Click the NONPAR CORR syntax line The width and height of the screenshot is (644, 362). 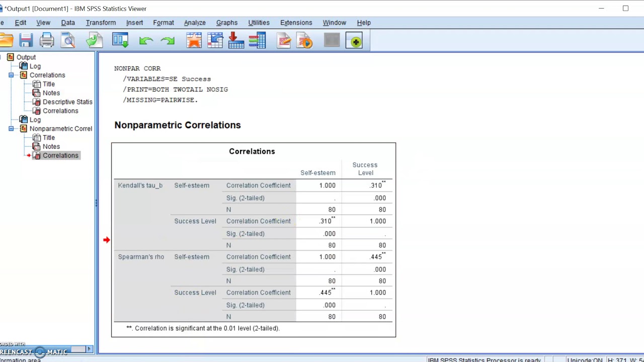(x=137, y=68)
